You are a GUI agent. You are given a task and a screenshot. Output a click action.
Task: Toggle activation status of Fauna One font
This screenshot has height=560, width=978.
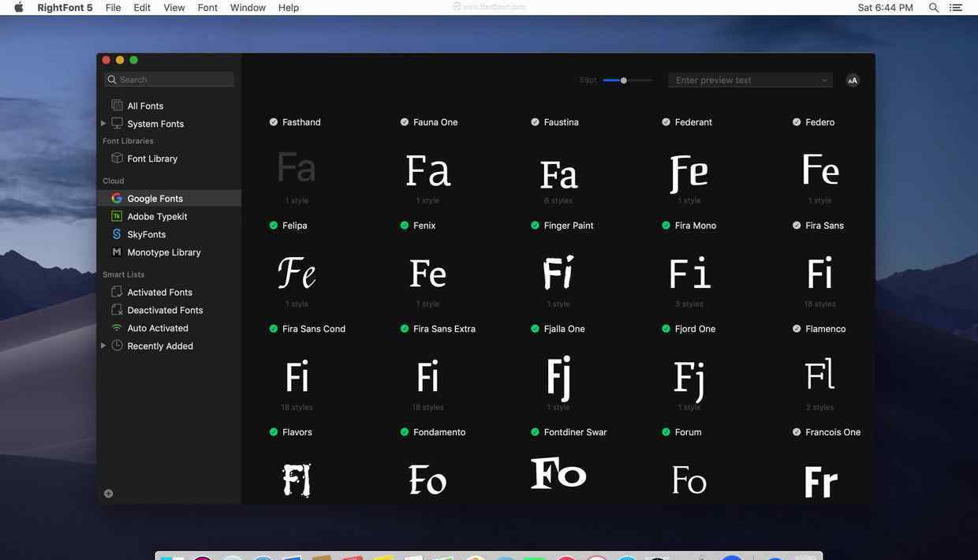click(405, 122)
